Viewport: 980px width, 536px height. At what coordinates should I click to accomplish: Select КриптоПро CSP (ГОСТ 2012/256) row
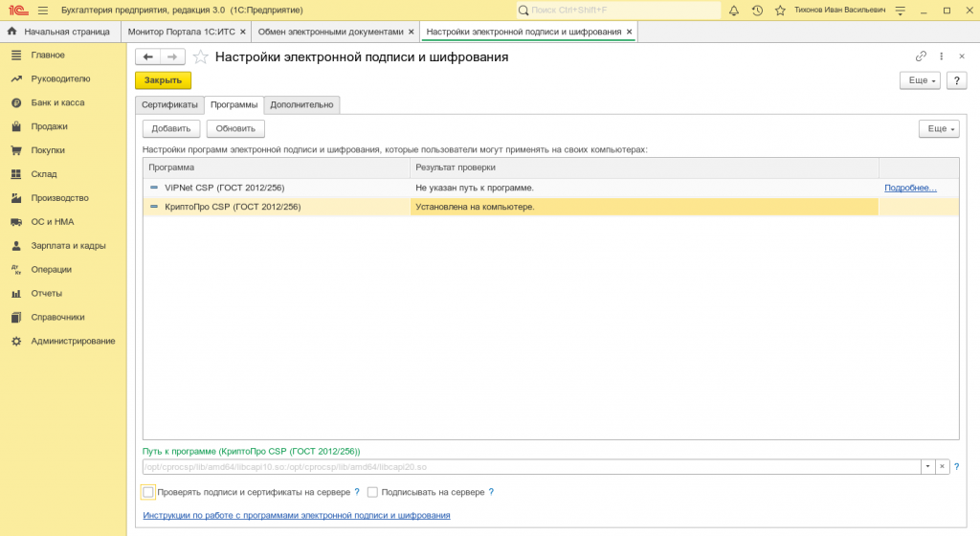550,207
